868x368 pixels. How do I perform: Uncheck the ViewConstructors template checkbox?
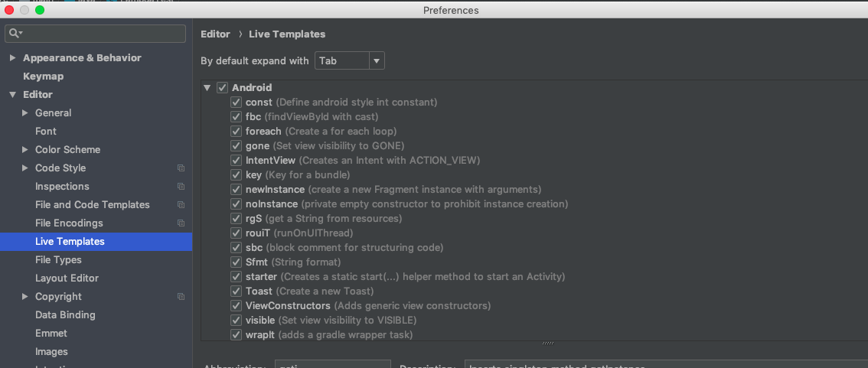click(237, 306)
